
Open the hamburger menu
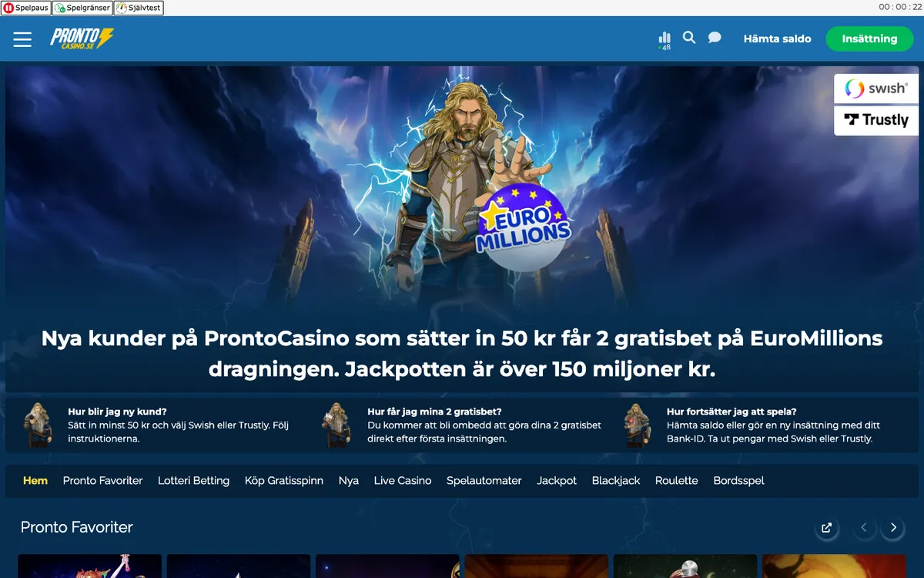[22, 39]
